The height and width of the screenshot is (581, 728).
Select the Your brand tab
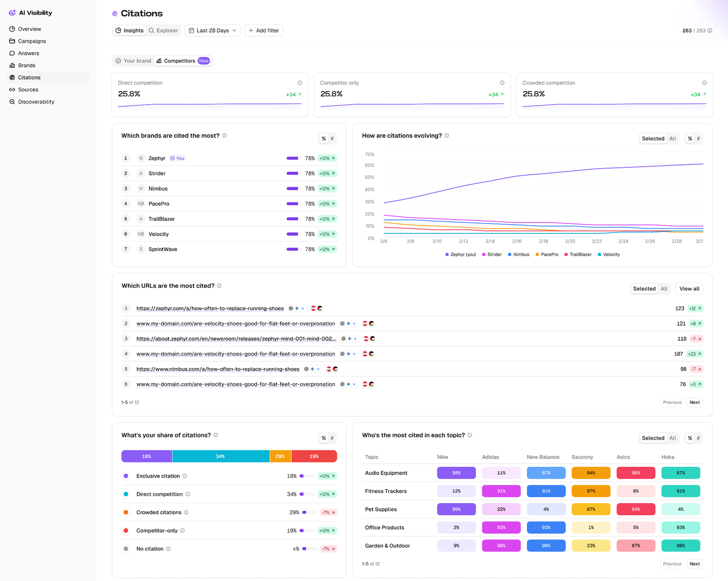point(133,61)
